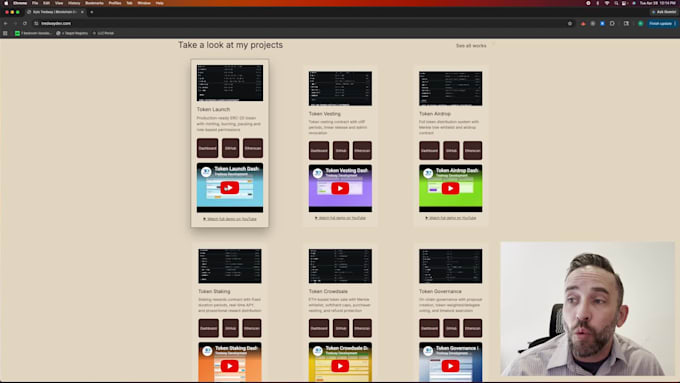The width and height of the screenshot is (680, 383).
Task: Open GitHub button on Token Governance card
Action: (x=451, y=328)
